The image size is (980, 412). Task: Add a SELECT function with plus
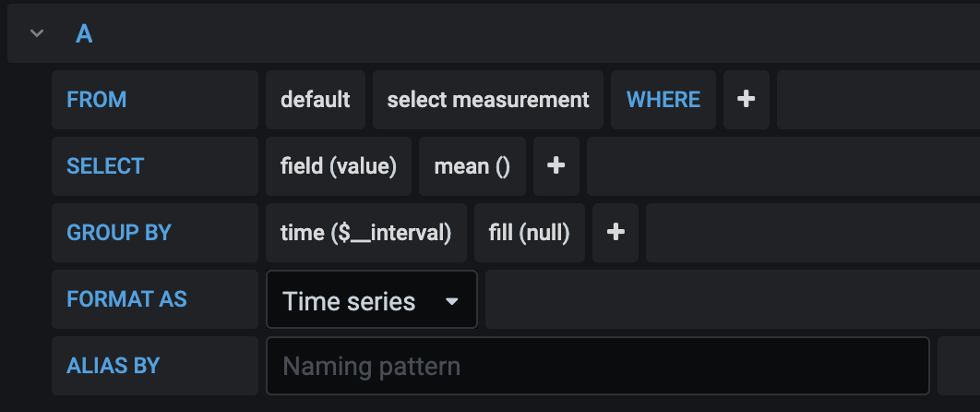point(556,165)
